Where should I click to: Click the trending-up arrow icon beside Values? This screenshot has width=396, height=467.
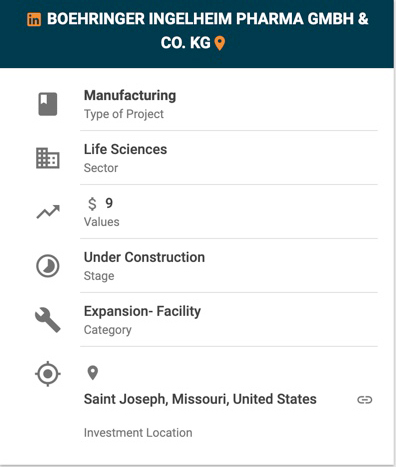tap(48, 212)
